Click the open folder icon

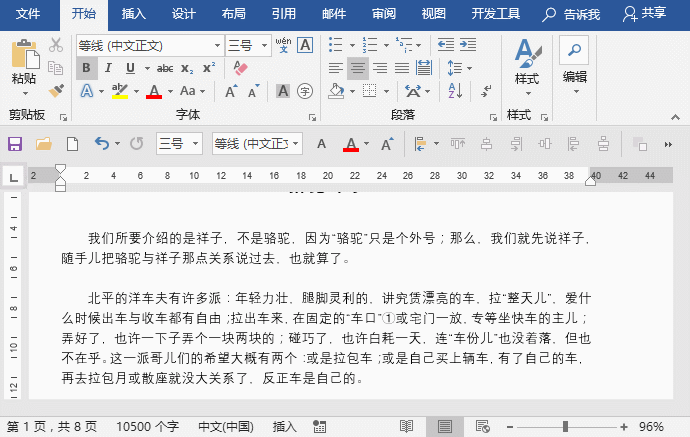click(44, 144)
